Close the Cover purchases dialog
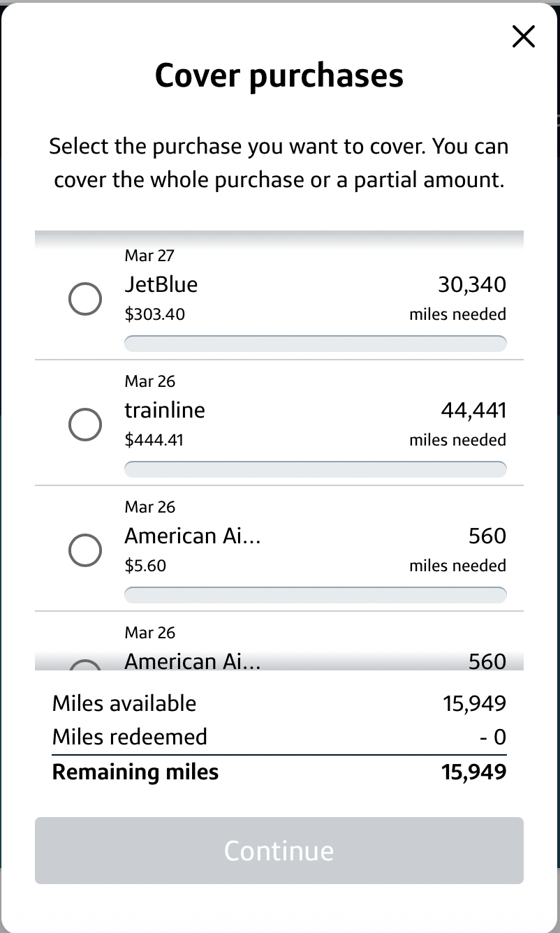560x933 pixels. click(x=523, y=36)
